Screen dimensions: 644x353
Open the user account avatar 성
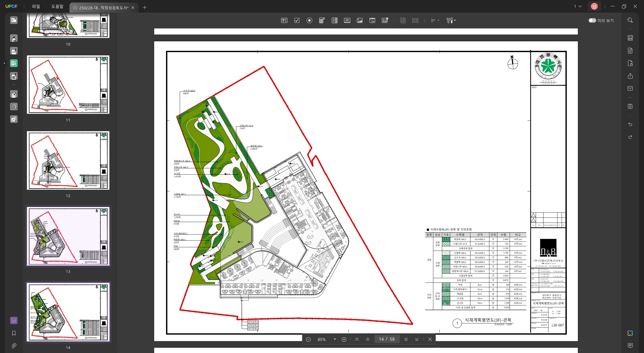pos(594,6)
